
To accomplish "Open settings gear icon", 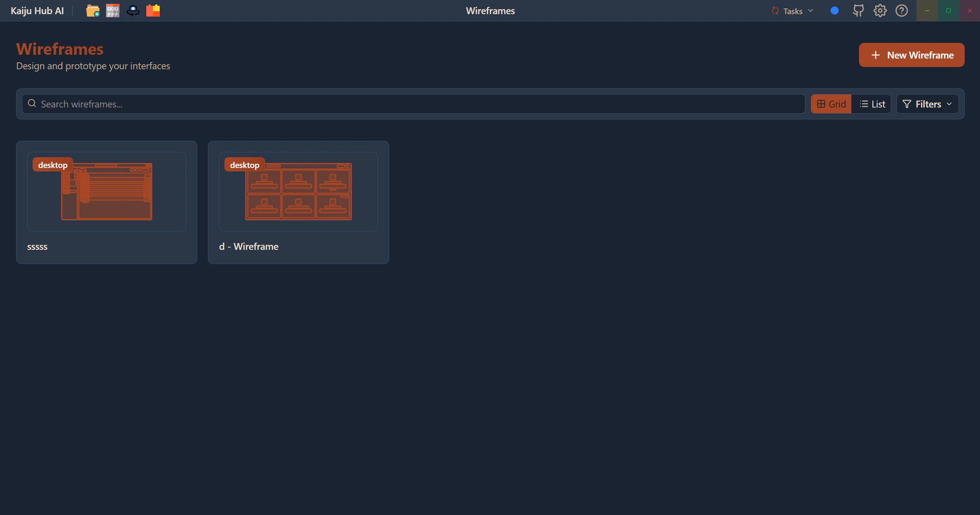I will coord(880,11).
